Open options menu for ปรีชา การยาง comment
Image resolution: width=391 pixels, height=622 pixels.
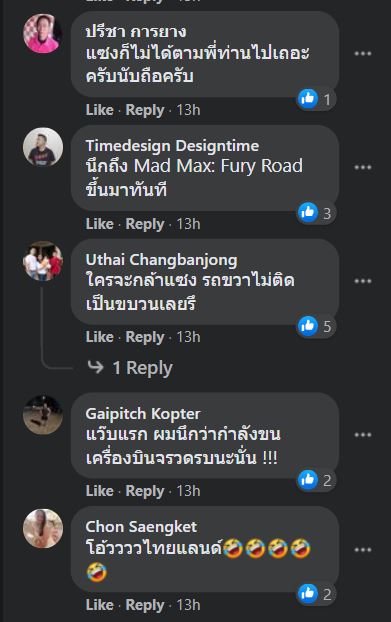point(362,54)
